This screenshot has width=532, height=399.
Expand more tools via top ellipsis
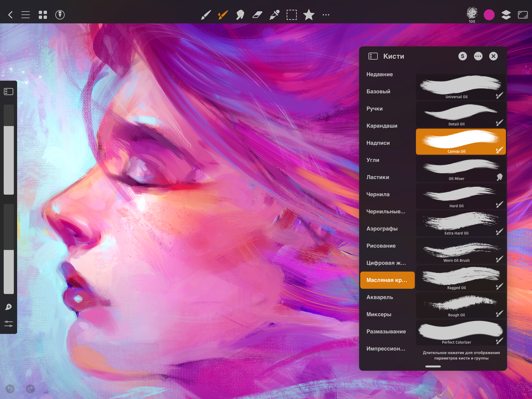pos(326,15)
